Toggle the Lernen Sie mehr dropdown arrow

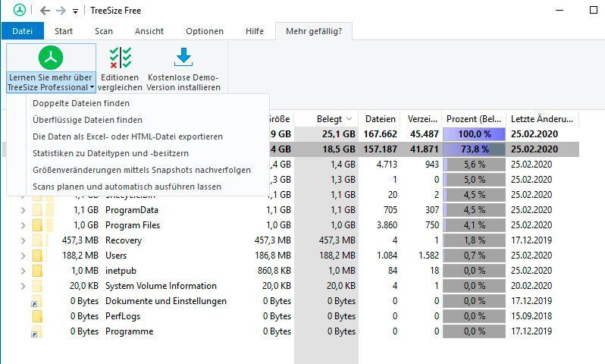click(92, 87)
